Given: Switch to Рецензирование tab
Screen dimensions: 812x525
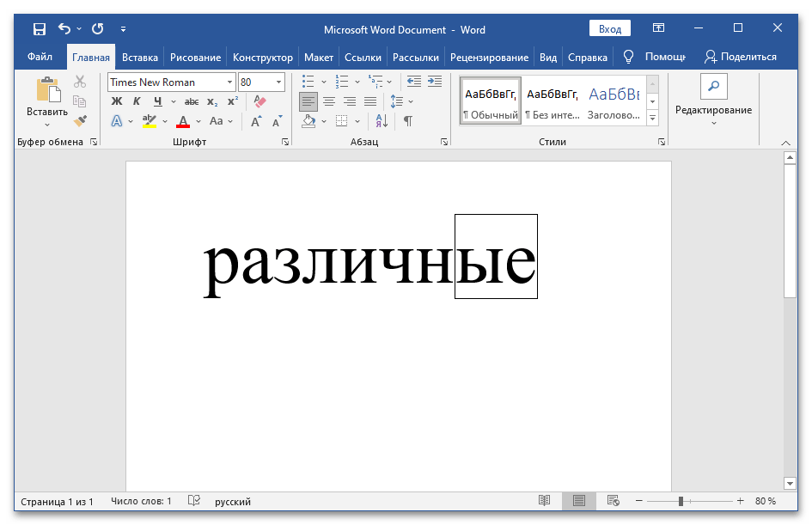Looking at the screenshot, I should [x=490, y=58].
